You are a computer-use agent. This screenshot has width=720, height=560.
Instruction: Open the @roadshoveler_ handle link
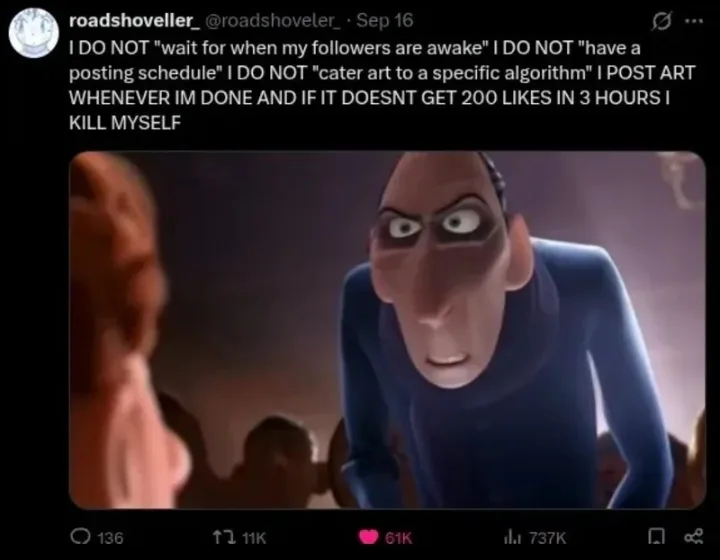[274, 20]
